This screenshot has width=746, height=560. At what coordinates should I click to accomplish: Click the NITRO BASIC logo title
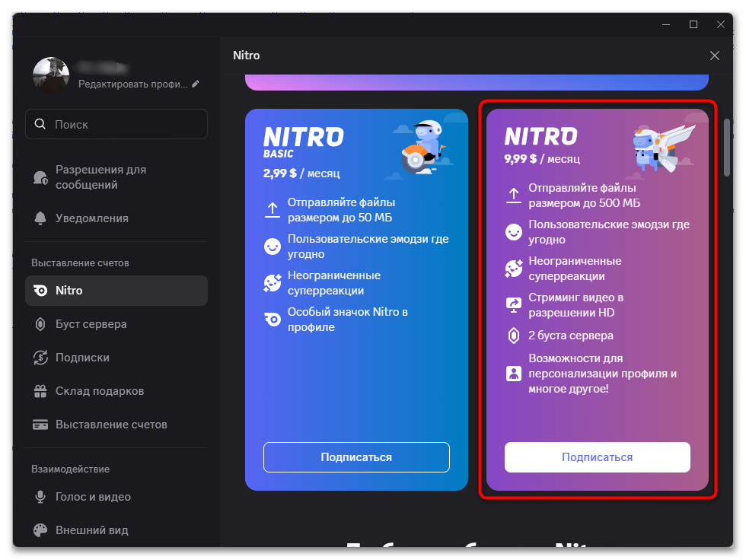pos(303,142)
